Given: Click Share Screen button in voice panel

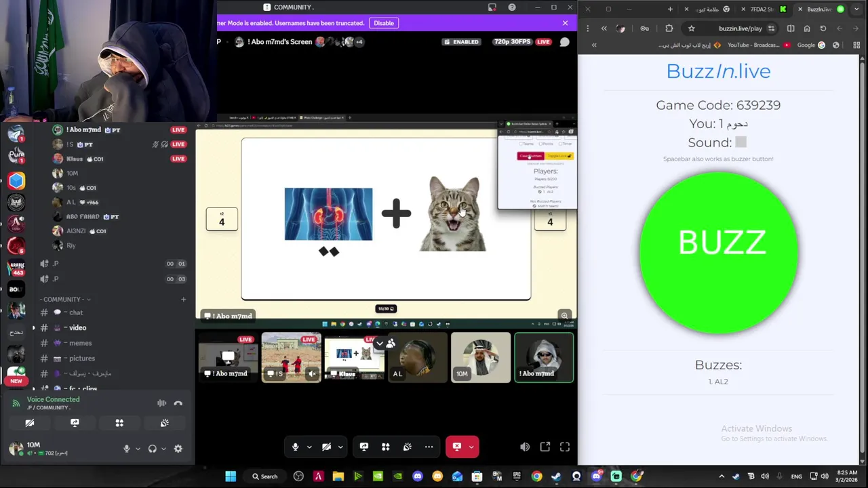Looking at the screenshot, I should click(x=75, y=423).
